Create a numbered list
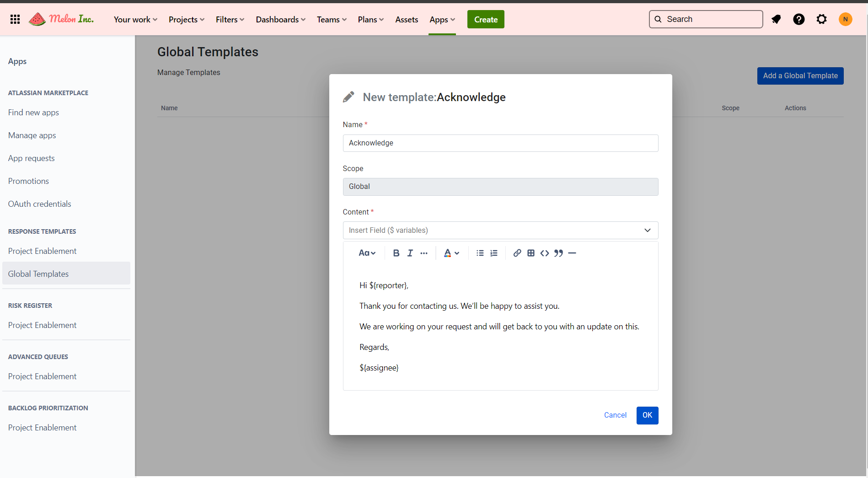 click(494, 253)
